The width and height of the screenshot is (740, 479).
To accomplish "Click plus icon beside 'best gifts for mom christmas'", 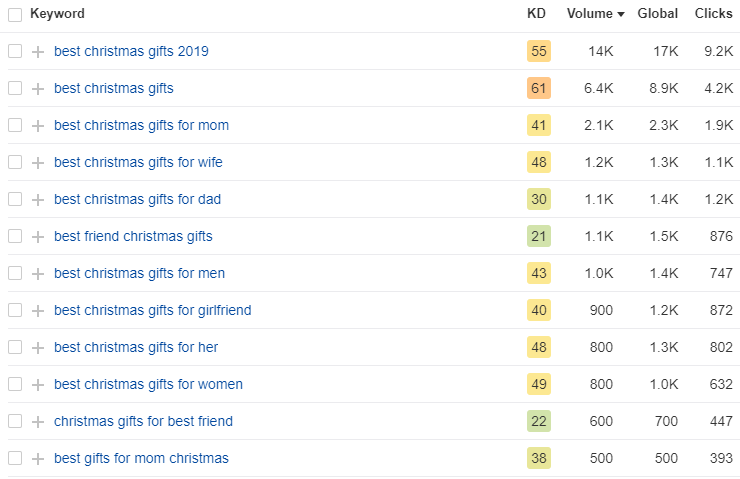I will (38, 458).
